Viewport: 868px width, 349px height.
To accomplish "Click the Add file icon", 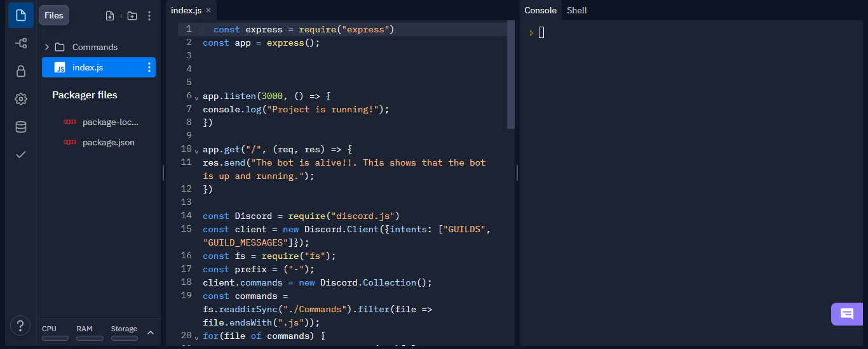I will click(x=110, y=16).
